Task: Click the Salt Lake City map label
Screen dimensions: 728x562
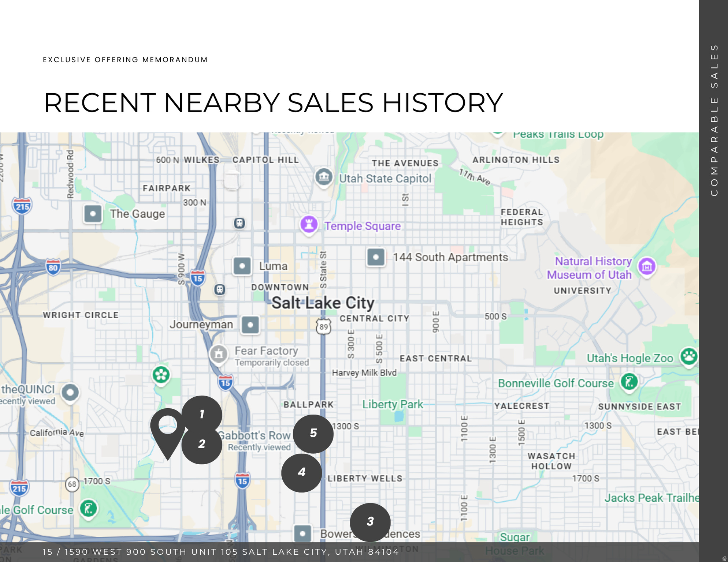Action: [x=323, y=303]
